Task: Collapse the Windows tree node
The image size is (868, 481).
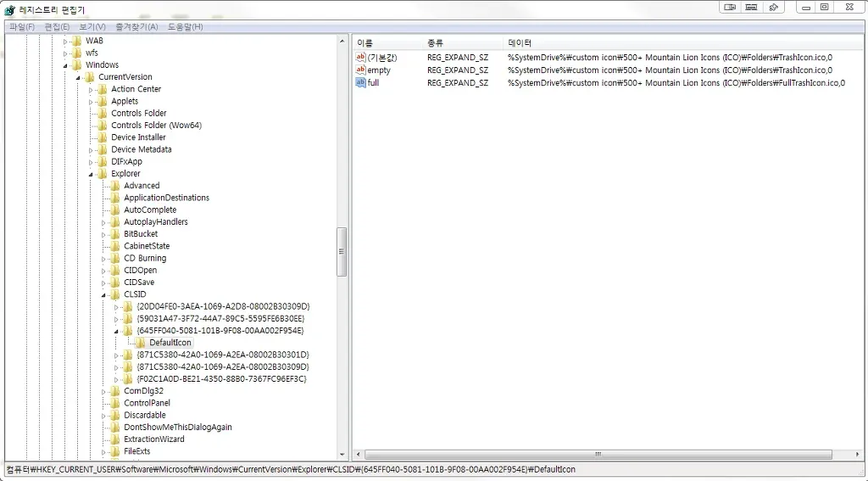Action: 65,65
